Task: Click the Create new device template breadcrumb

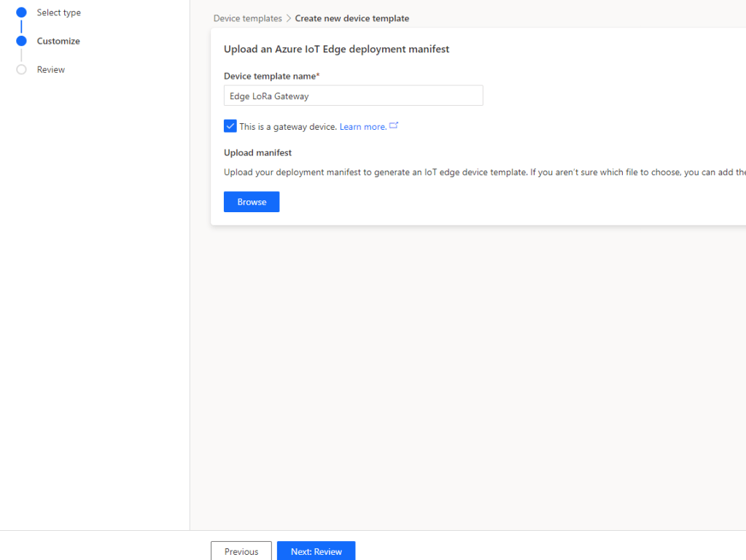Action: coord(352,18)
